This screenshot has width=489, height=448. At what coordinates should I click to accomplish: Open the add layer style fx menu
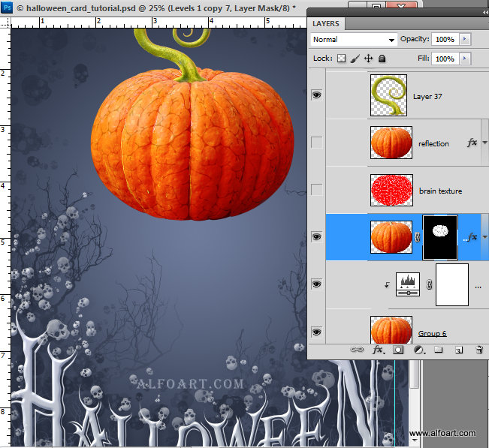[x=379, y=350]
